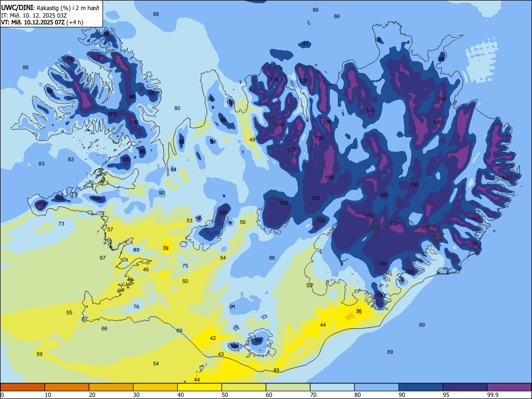Click the 'VT: Mið. 10.12.2025 07Z (+4 h)' line
Image resolution: width=532 pixels, height=399 pixels.
[x=42, y=22]
